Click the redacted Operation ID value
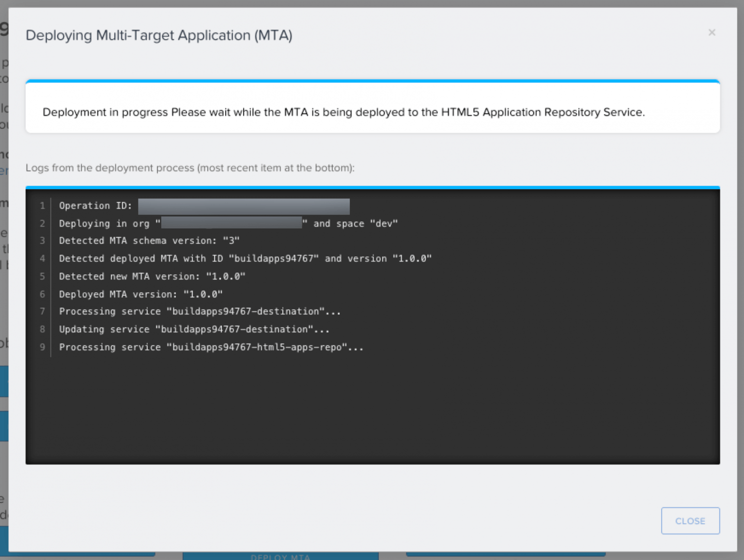The image size is (744, 560). 244,206
